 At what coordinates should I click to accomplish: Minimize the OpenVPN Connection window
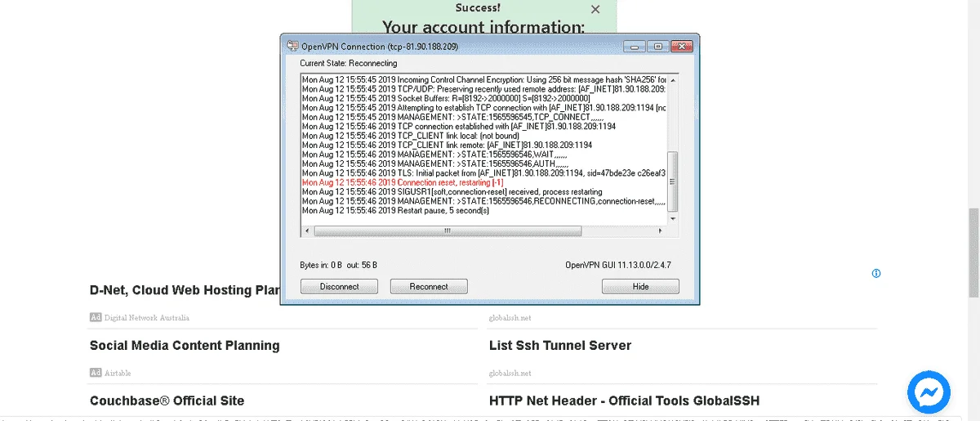coord(635,47)
